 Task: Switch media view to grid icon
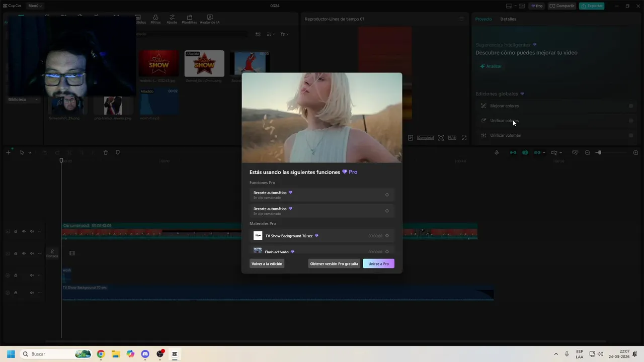point(258,34)
